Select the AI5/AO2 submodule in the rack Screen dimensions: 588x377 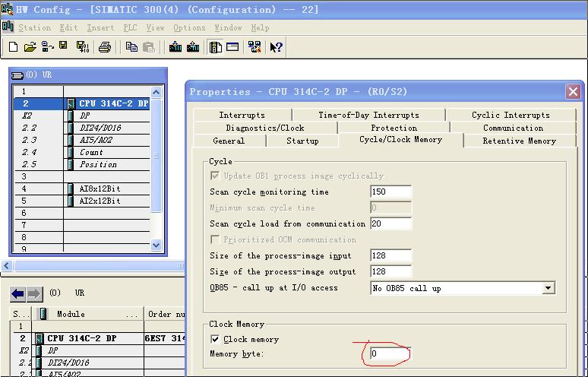81,140
